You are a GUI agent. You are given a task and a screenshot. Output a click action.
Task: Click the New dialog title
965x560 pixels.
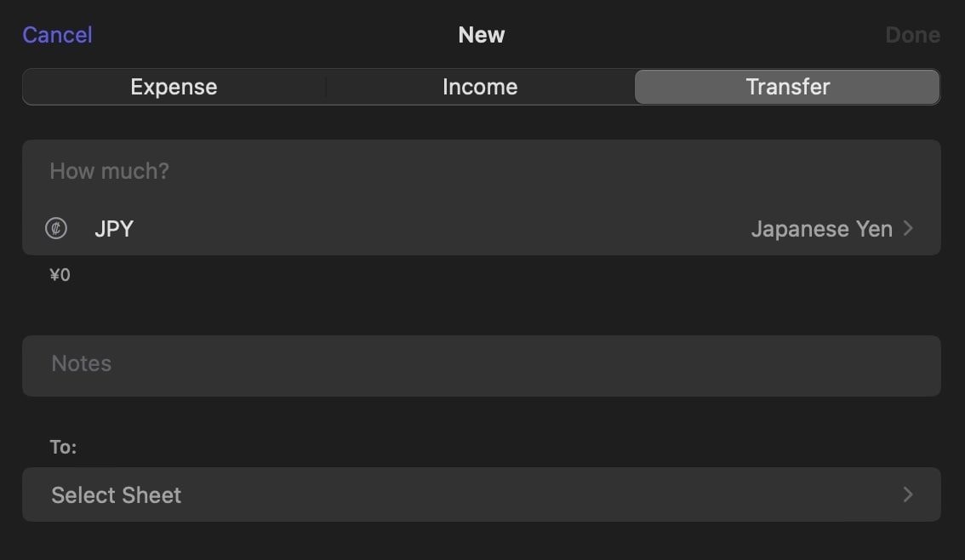tap(482, 35)
